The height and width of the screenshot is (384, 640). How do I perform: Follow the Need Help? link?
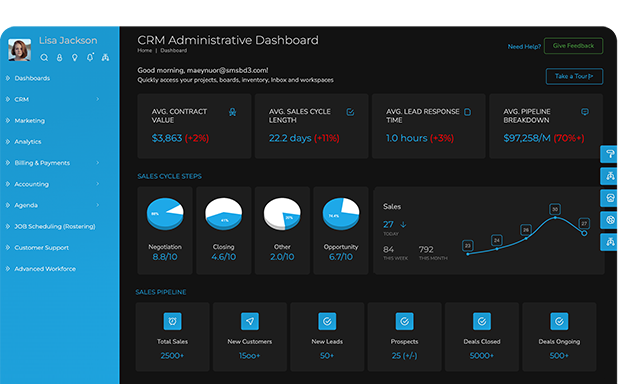tap(524, 47)
